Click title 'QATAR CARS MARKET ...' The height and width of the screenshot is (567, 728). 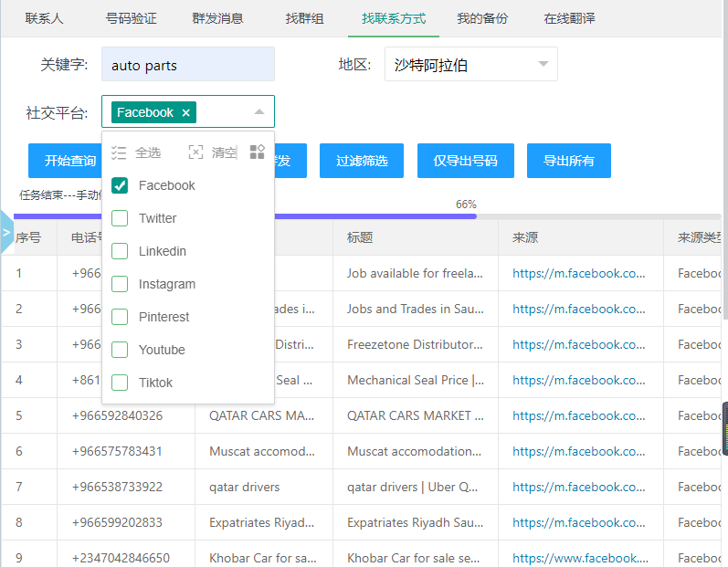[x=416, y=415]
